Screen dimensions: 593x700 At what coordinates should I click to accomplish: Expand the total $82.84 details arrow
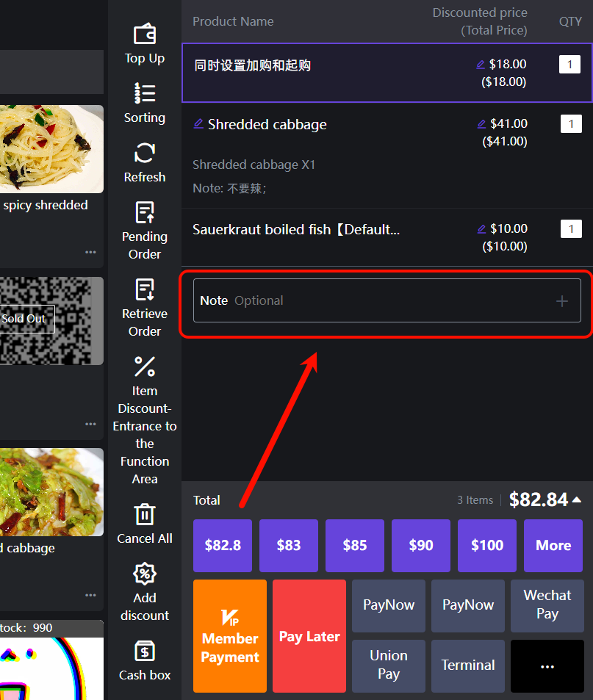(577, 500)
